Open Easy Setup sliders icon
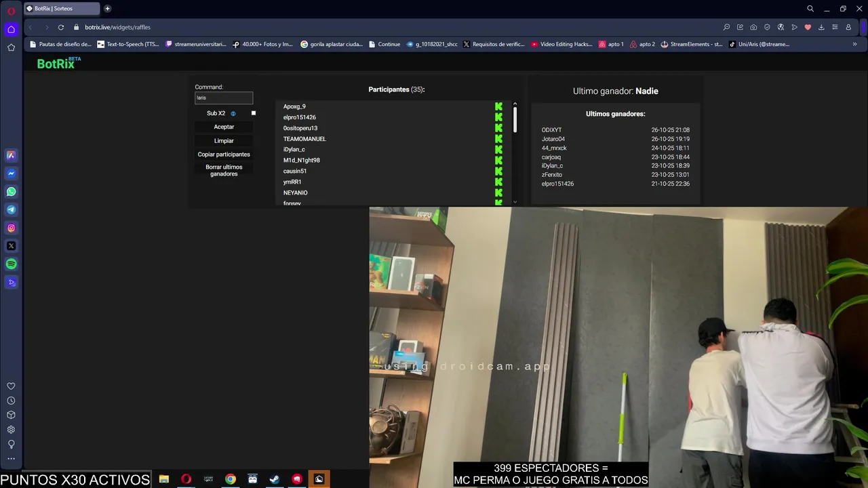 tap(835, 27)
